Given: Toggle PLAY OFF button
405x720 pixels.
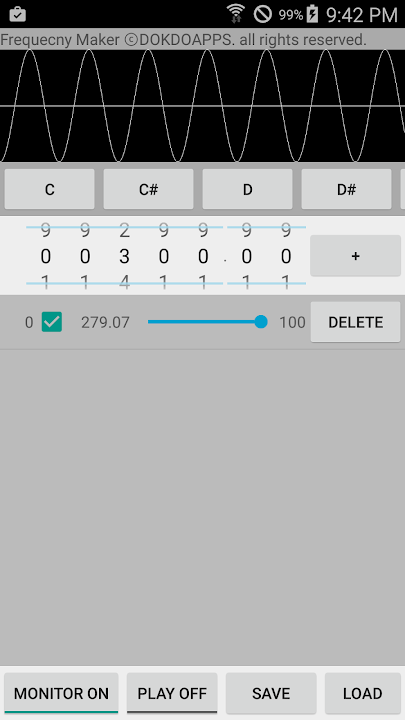Looking at the screenshot, I should pyautogui.click(x=172, y=693).
